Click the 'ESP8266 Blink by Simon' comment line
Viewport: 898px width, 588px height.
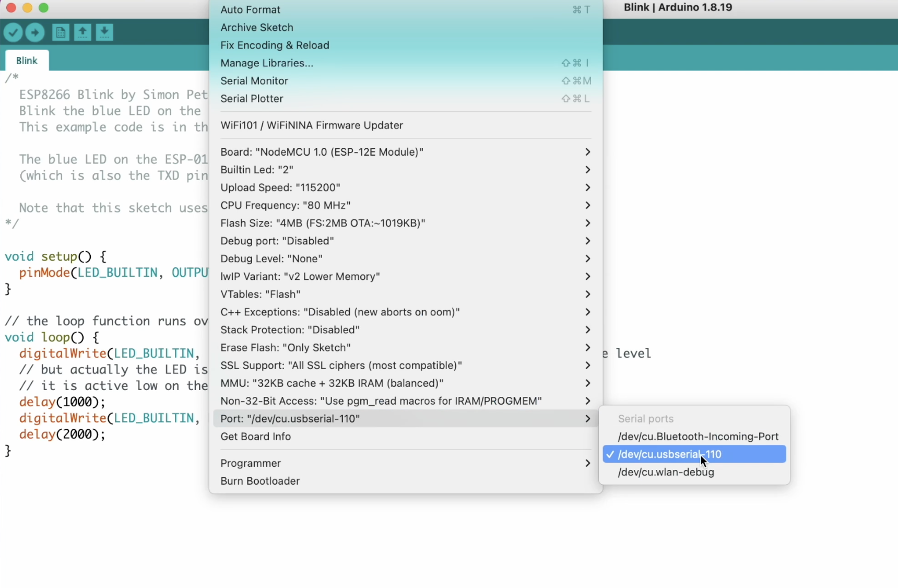point(114,95)
